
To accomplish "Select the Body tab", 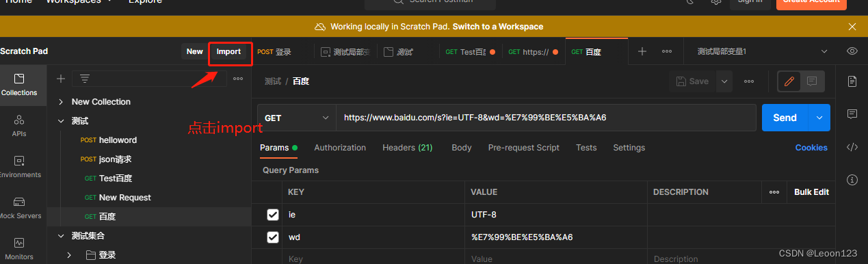I will coord(462,148).
